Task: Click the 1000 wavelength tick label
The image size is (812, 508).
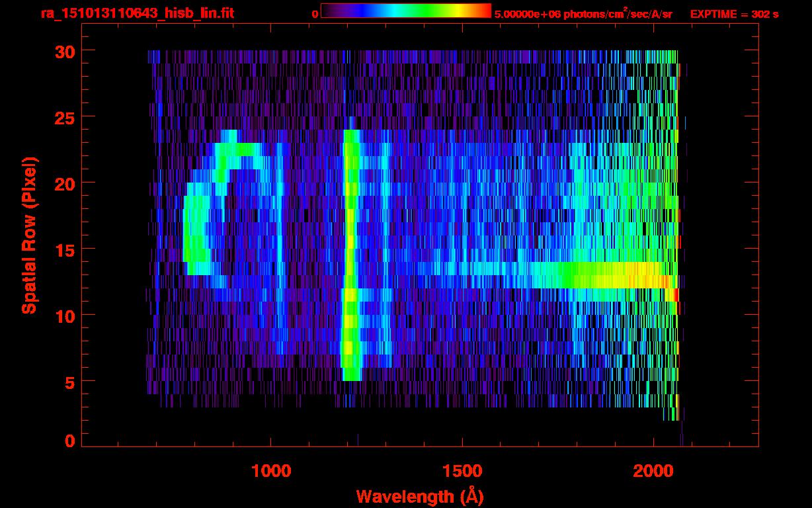Action: (x=270, y=471)
